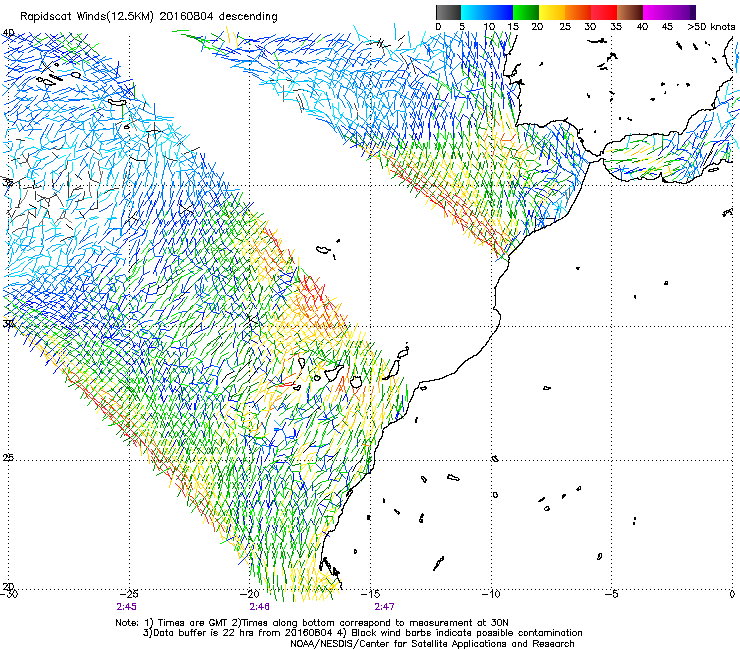Click the '25' latitude axis label
This screenshot has width=740, height=650.
click(8, 458)
